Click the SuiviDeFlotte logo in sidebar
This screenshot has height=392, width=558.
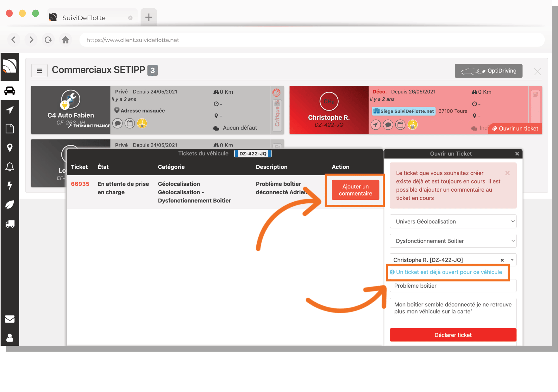[10, 66]
